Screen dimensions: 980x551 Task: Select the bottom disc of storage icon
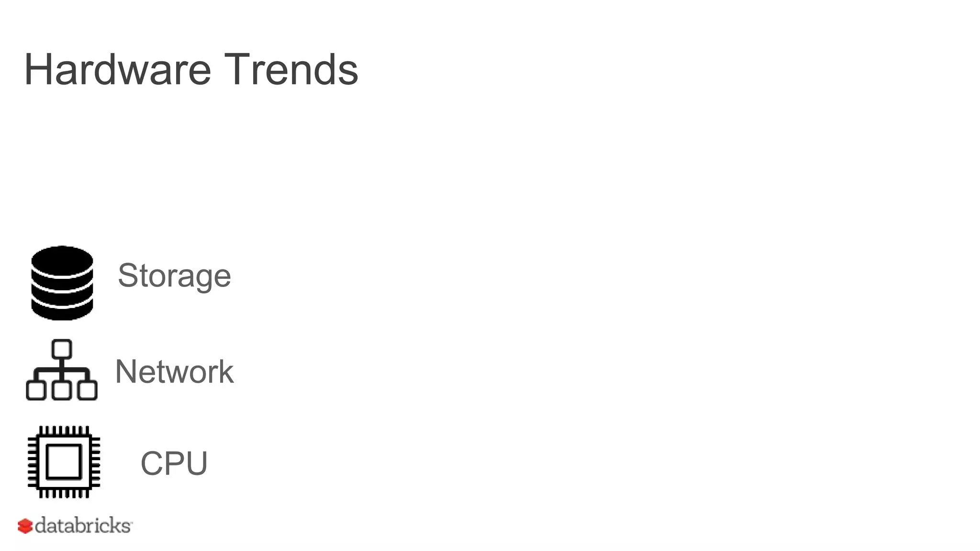click(62, 310)
